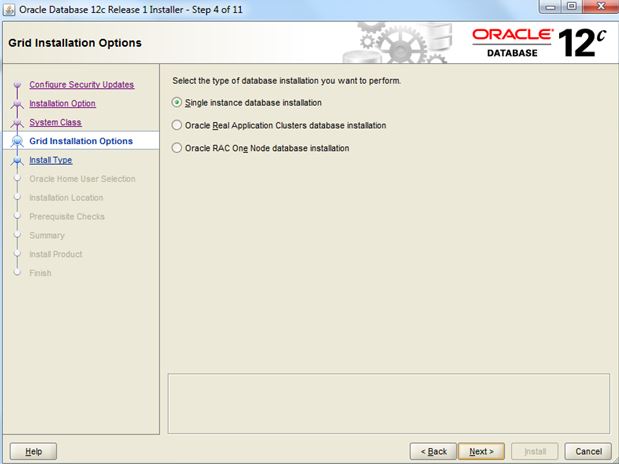
Task: Click the 'Grid Installation Options' page heading
Action: click(x=75, y=43)
